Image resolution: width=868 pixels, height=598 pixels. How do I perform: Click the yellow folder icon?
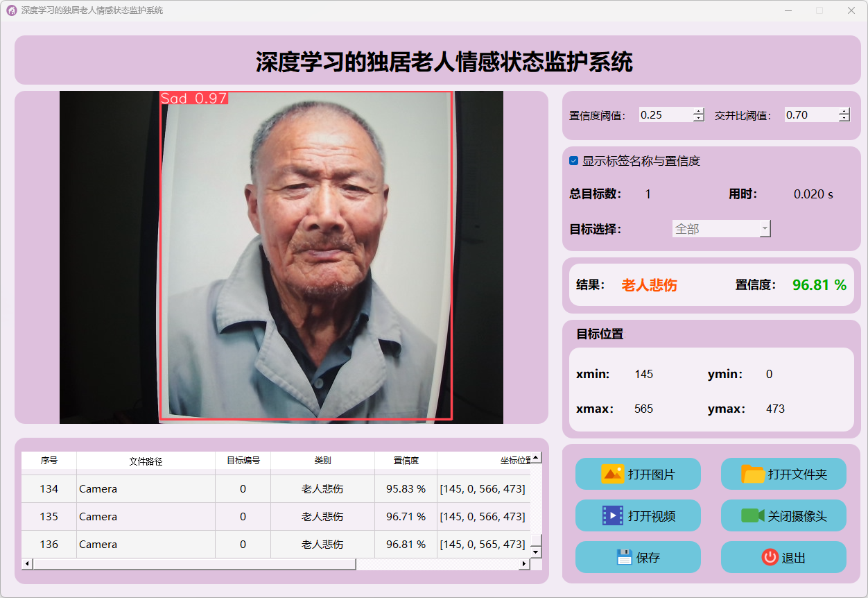[753, 475]
